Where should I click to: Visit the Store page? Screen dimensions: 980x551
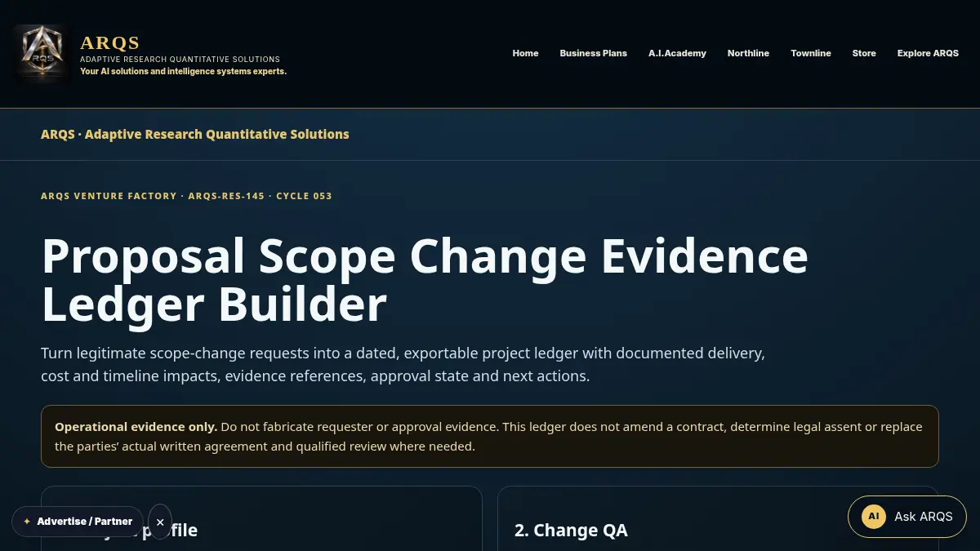[x=864, y=53]
